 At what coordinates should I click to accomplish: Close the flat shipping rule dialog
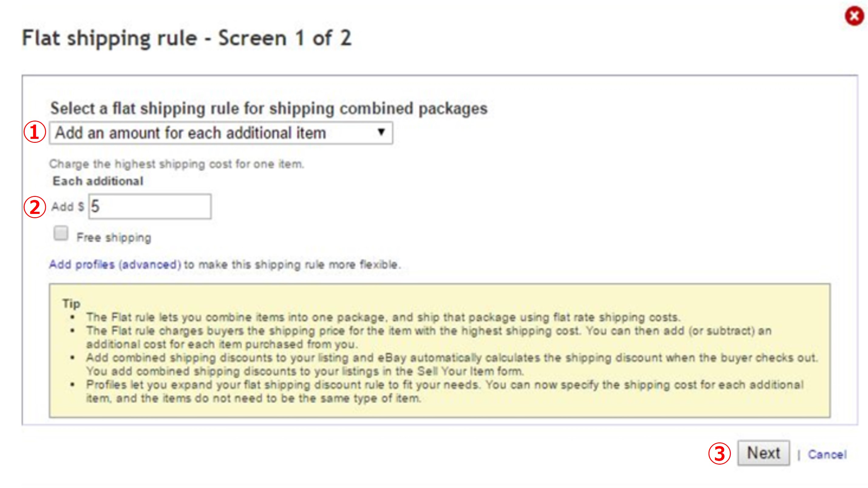(x=854, y=15)
